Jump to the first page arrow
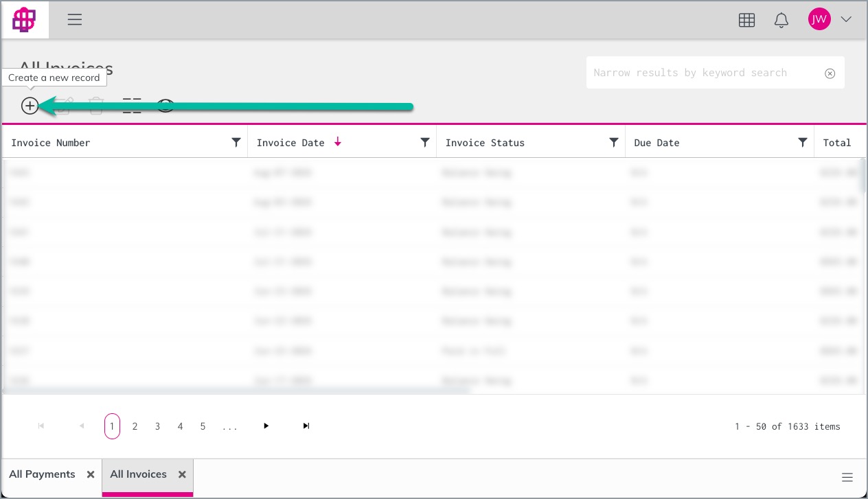 point(41,426)
